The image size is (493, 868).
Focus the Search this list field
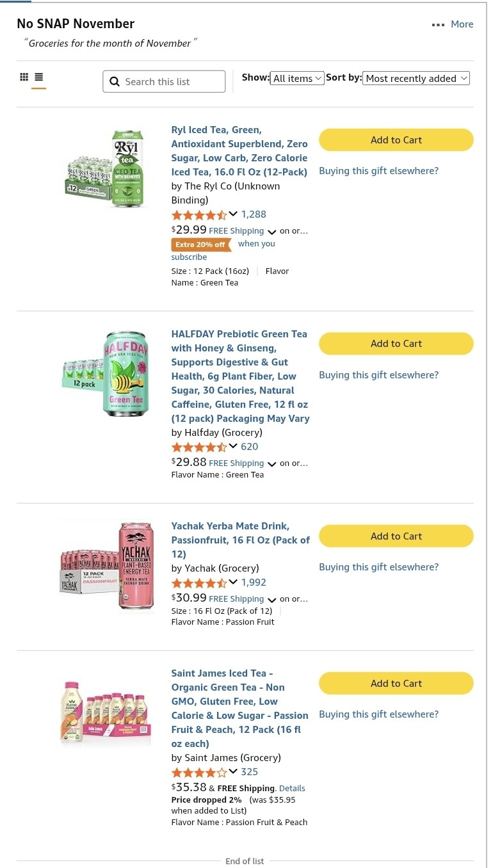point(164,81)
